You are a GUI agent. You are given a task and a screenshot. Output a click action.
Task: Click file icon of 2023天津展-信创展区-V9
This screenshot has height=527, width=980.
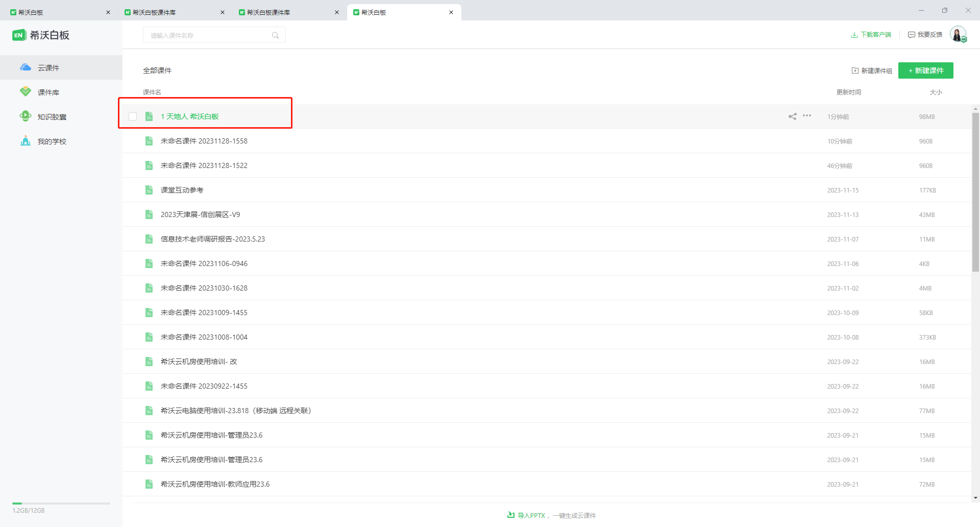click(x=149, y=214)
